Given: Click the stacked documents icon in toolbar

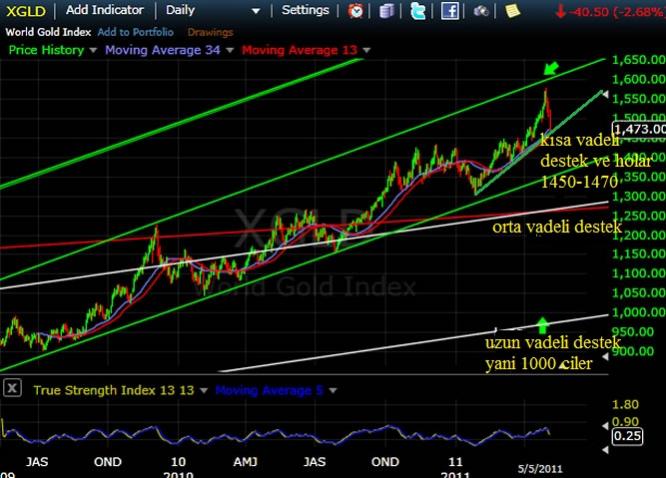Looking at the screenshot, I should [387, 11].
